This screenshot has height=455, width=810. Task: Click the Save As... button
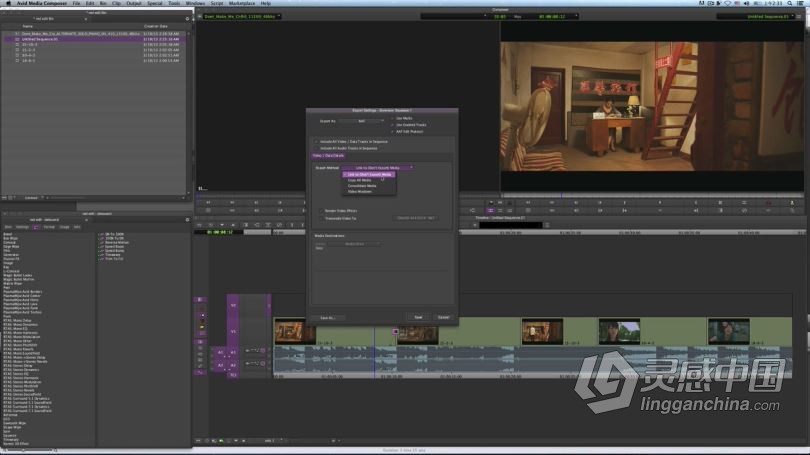[x=328, y=318]
